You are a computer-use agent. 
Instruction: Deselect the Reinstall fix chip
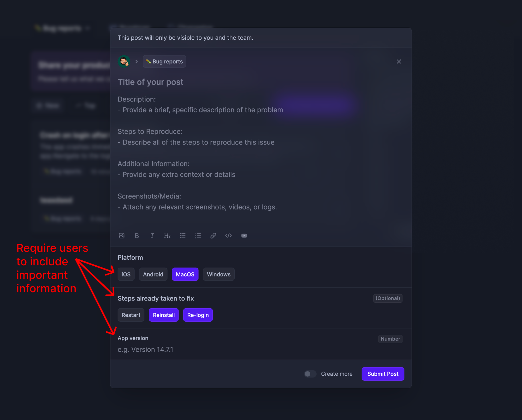pos(164,315)
